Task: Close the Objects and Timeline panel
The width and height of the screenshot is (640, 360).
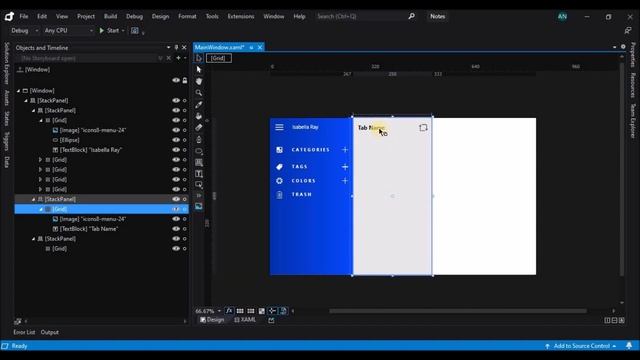Action: click(184, 47)
